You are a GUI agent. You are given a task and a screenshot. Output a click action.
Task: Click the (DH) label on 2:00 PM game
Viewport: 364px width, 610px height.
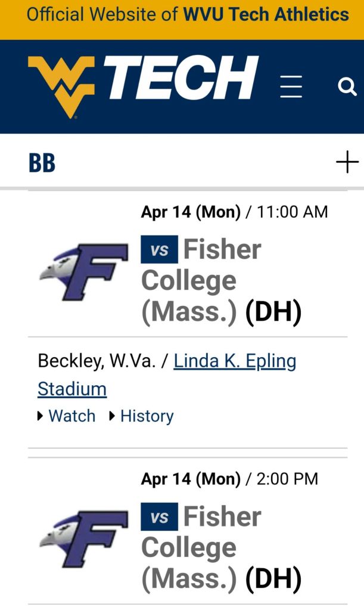pyautogui.click(x=273, y=579)
